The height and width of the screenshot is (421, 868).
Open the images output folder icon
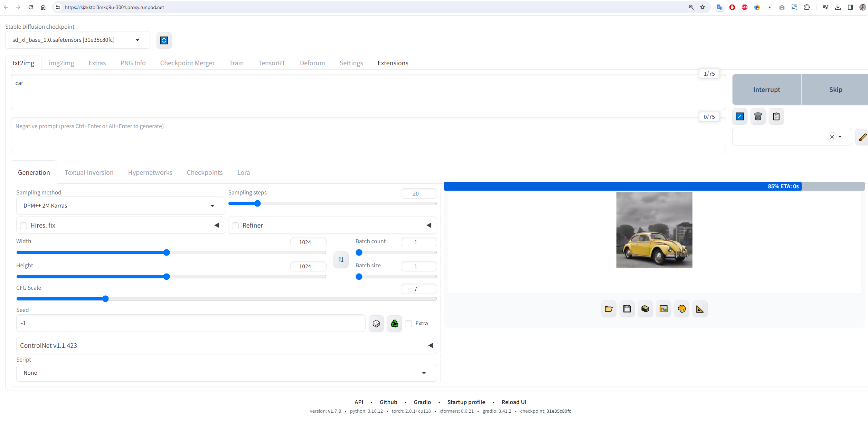coord(608,309)
